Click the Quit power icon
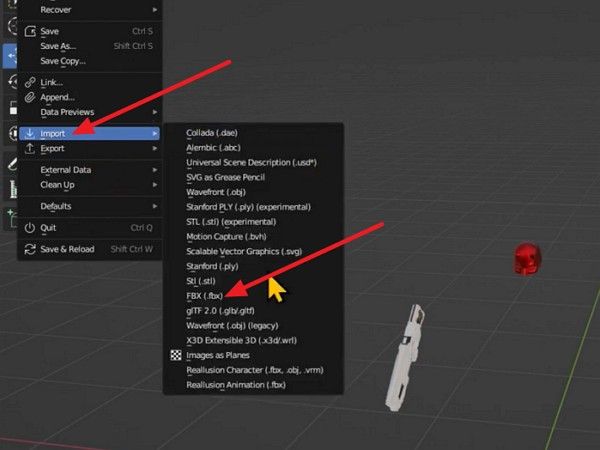Viewport: 600px width, 450px height. point(30,228)
